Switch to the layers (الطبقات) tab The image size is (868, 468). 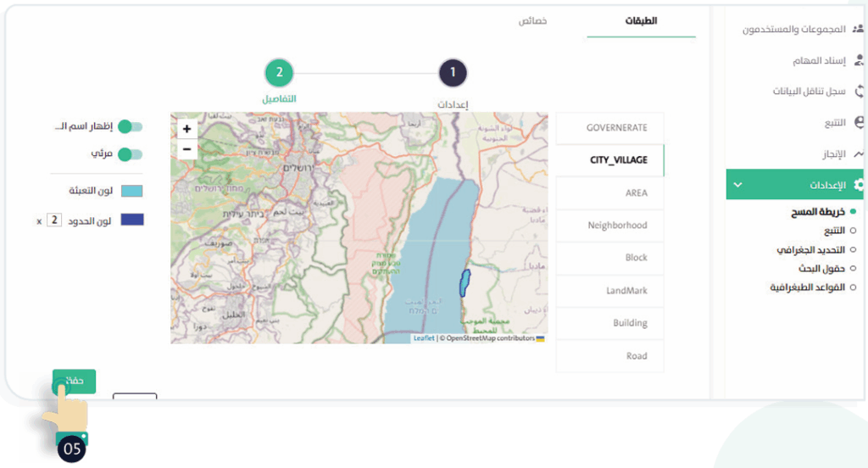tap(641, 21)
